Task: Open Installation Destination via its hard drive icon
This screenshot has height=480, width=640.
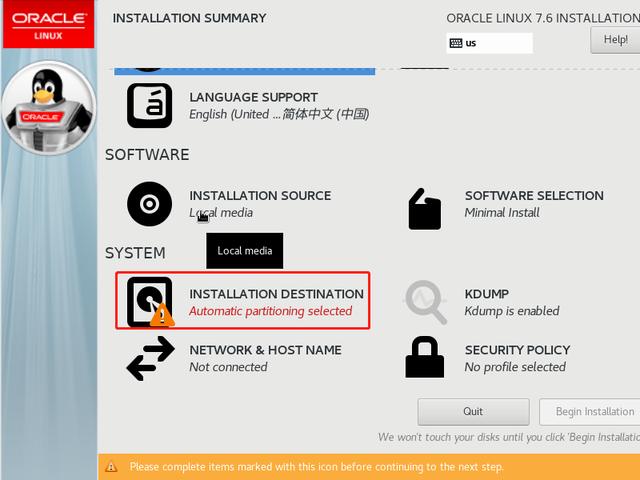Action: click(149, 302)
